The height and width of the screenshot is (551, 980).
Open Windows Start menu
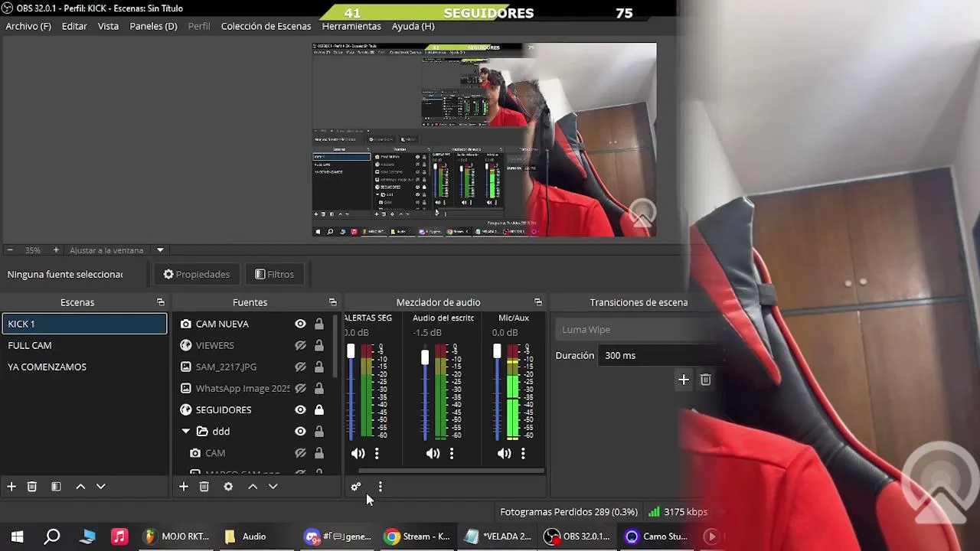[17, 536]
